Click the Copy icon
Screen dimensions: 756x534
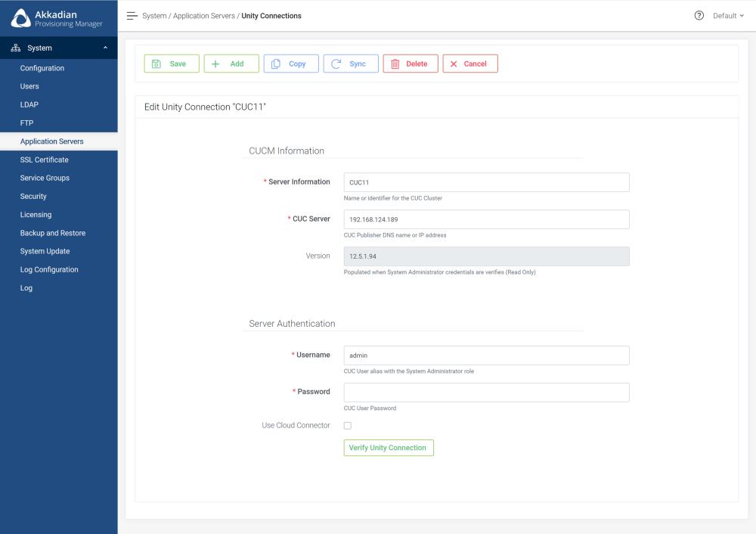pyautogui.click(x=279, y=64)
